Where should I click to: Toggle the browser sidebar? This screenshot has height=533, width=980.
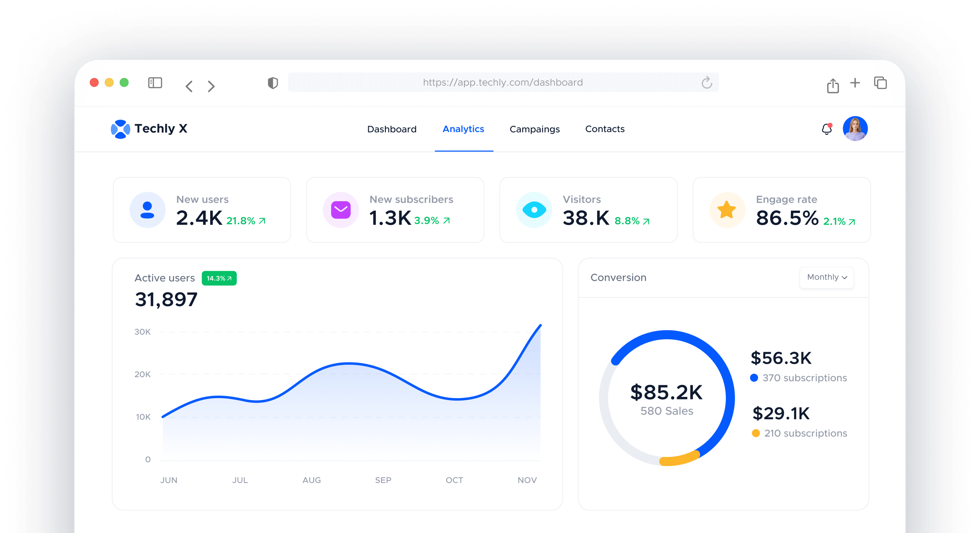[x=155, y=83]
